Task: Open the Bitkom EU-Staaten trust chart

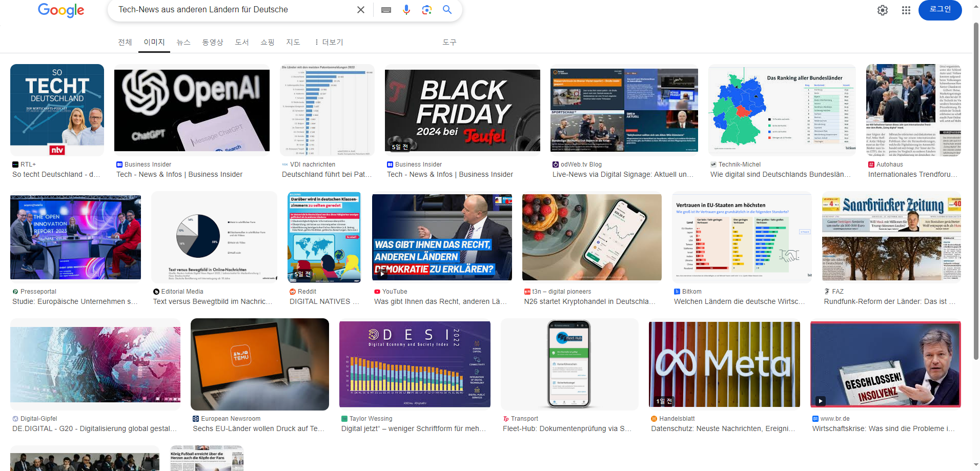Action: (742, 237)
